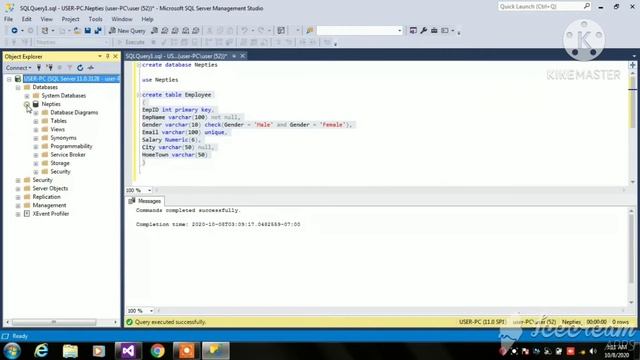The width and height of the screenshot is (640, 360).
Task: Open the Edit menu
Action: click(27, 19)
